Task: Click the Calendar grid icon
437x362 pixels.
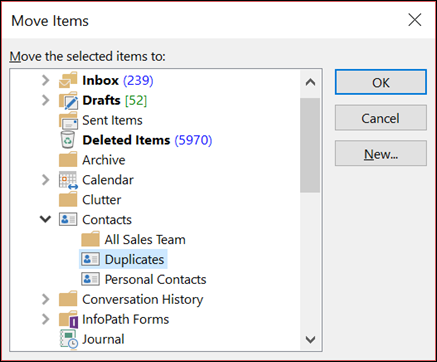Action: [x=68, y=180]
